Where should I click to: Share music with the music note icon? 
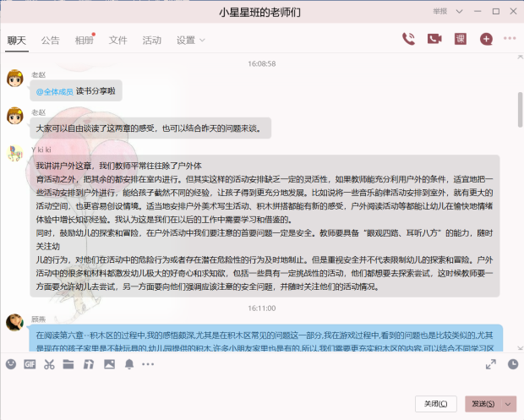point(88,364)
